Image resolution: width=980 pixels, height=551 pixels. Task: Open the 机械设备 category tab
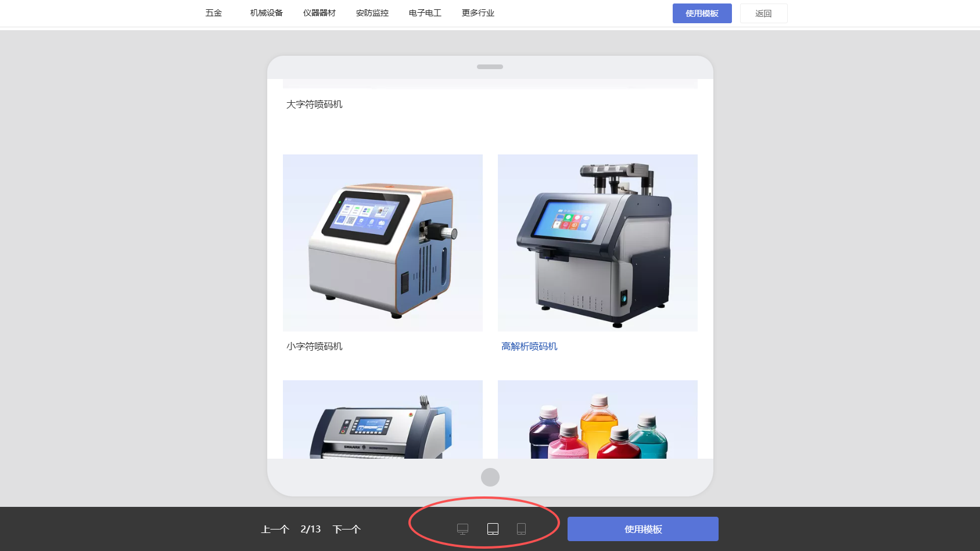[267, 13]
